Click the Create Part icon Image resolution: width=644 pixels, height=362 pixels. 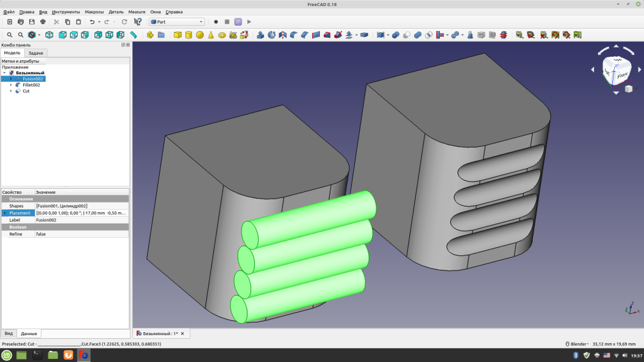pos(150,35)
